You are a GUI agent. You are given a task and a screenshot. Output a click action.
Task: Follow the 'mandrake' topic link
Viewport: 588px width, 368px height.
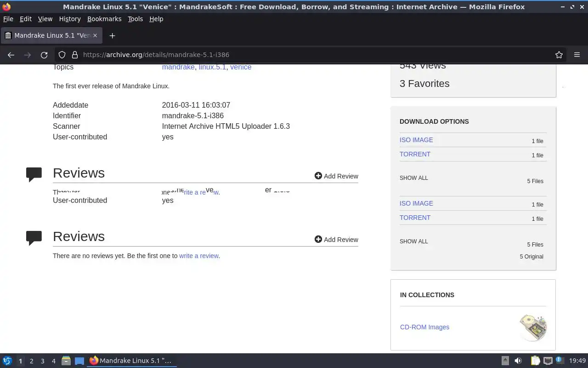pos(178,67)
